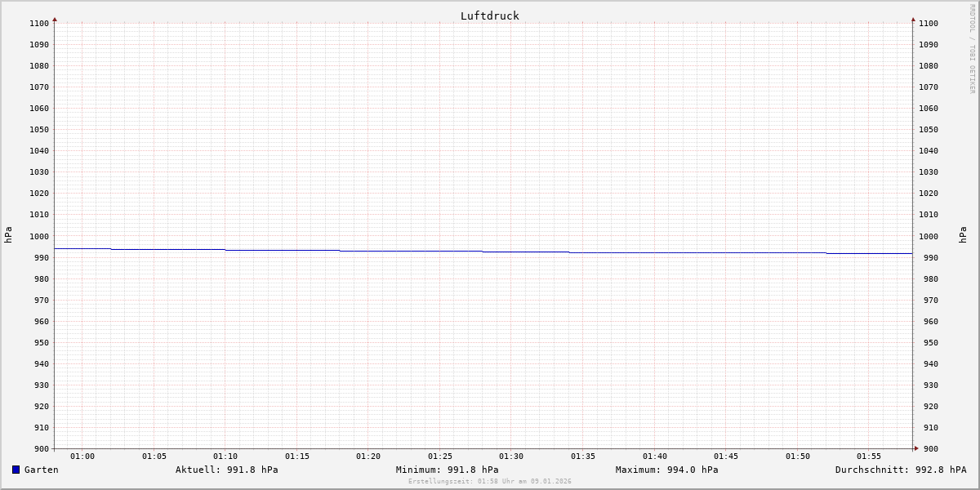The height and width of the screenshot is (490, 980).
Task: Click the 01:55 time axis label
Action: [869, 457]
